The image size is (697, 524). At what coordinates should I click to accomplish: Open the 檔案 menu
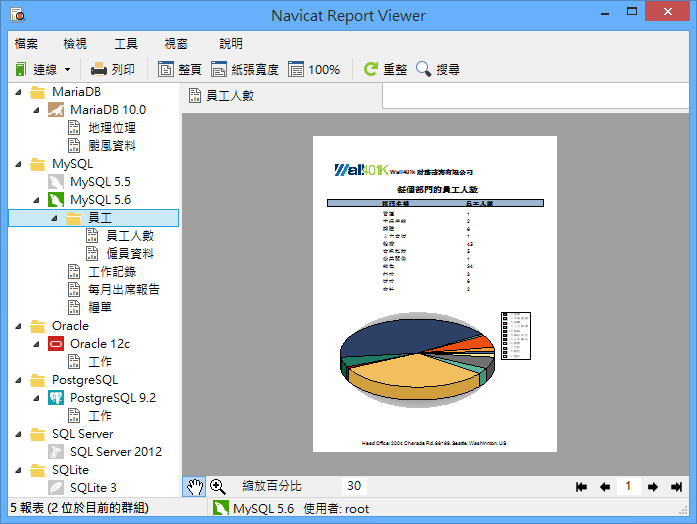click(26, 44)
